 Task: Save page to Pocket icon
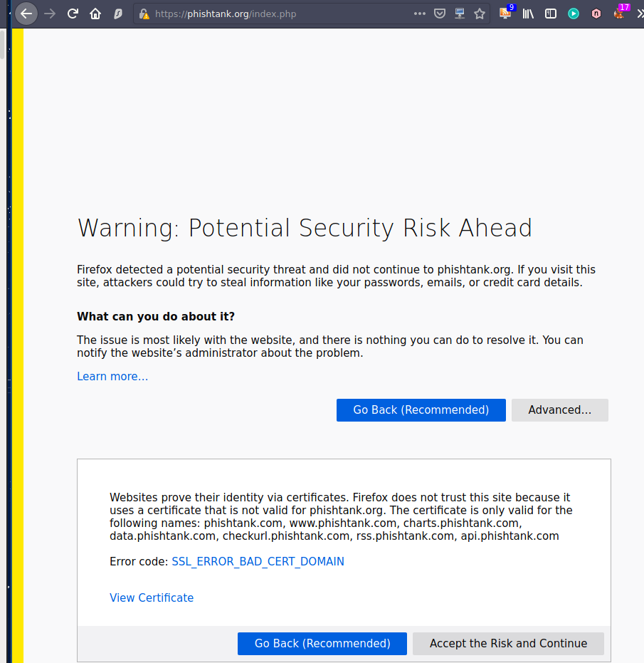(x=440, y=14)
